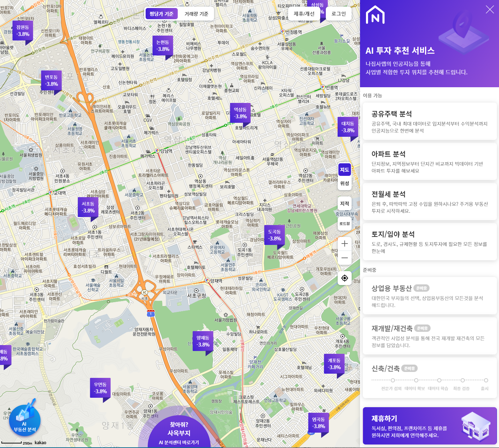Click the 양재역 subway station icon
The image size is (499, 448).
207,281
